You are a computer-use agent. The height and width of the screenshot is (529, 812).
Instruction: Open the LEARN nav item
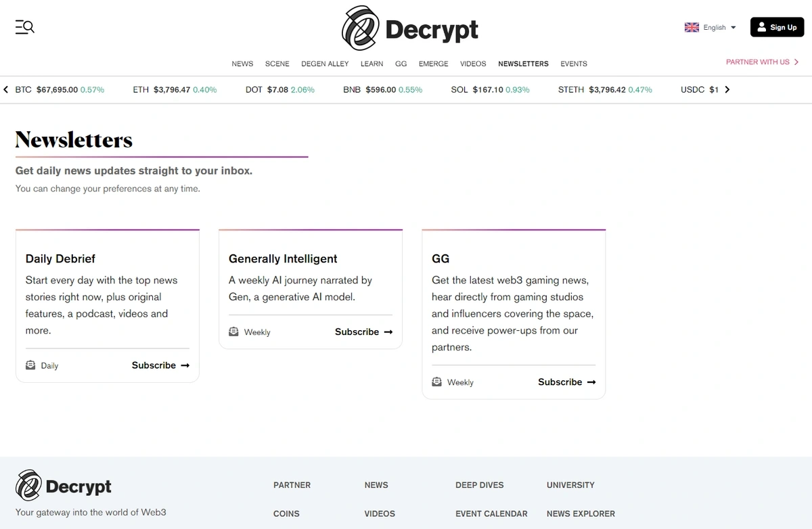[371, 64]
